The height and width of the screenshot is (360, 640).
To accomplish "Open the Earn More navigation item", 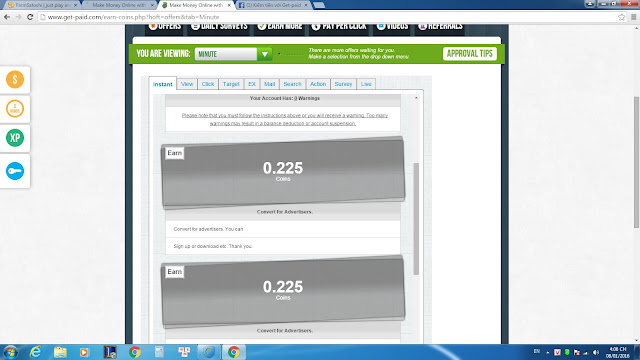I will [x=280, y=26].
